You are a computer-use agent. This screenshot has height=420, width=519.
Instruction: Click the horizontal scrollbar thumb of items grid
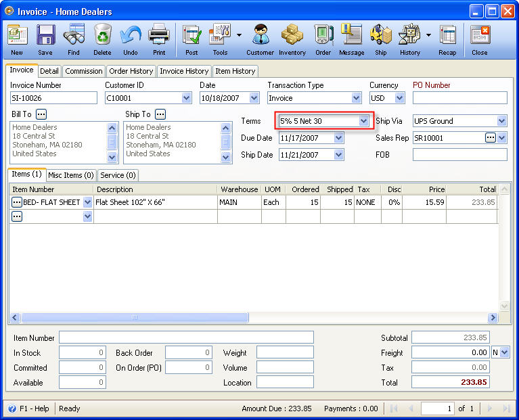(x=135, y=317)
